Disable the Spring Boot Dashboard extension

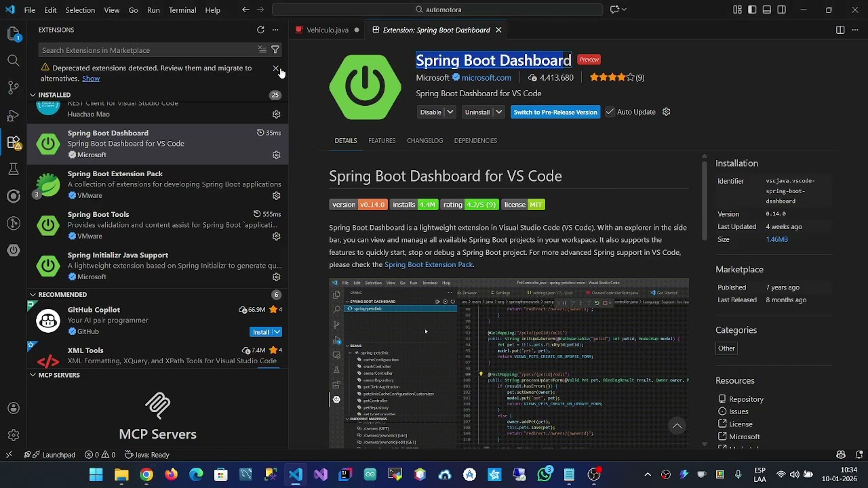(x=431, y=113)
